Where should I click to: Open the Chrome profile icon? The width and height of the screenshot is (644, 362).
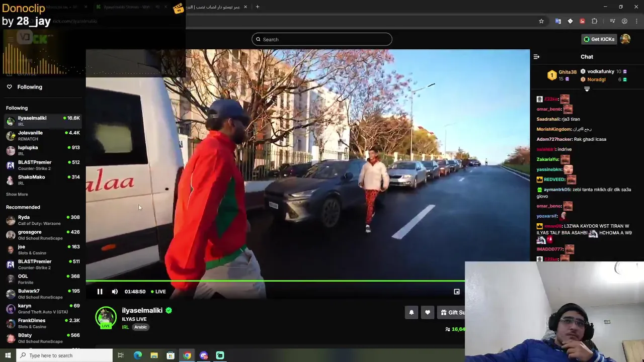pyautogui.click(x=624, y=21)
